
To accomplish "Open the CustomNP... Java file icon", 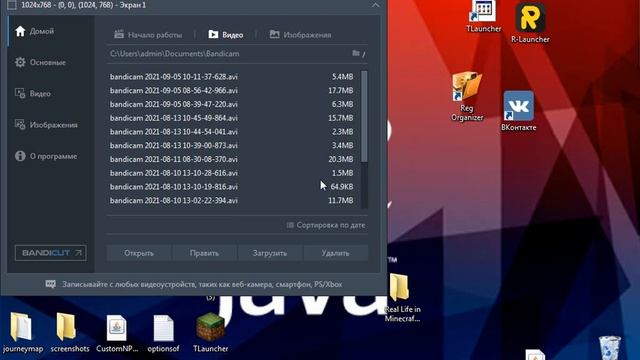I will [117, 333].
